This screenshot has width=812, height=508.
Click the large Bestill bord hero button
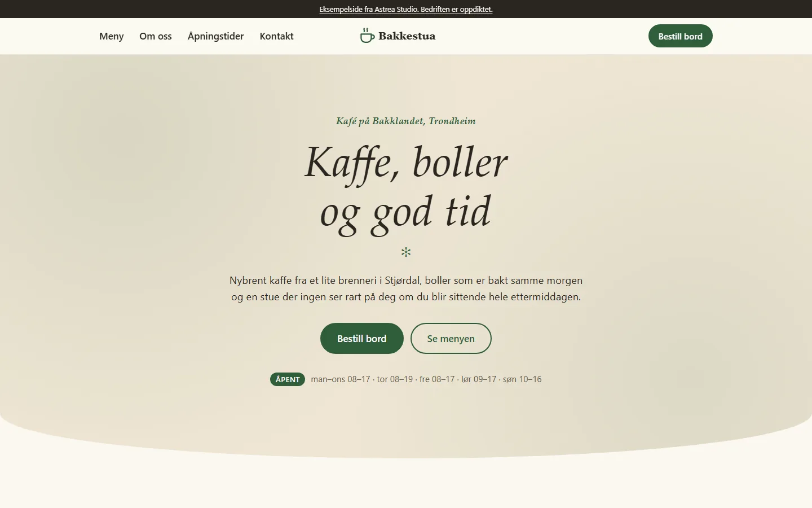coord(362,339)
